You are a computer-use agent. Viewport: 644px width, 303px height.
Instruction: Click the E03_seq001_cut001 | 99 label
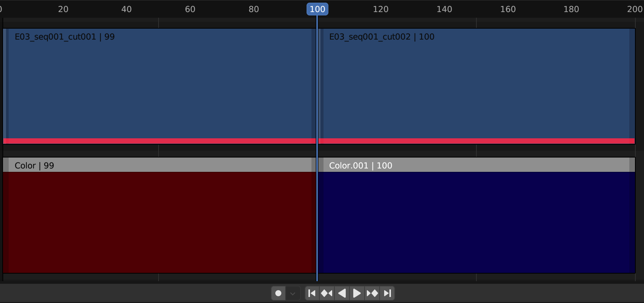tap(64, 37)
